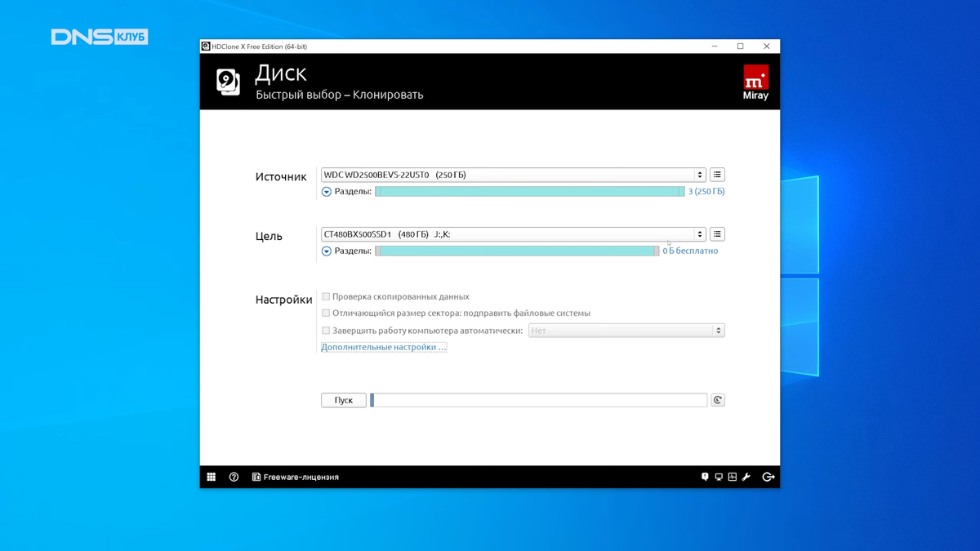Minimize the HDClone window
The width and height of the screenshot is (980, 551).
pyautogui.click(x=715, y=47)
